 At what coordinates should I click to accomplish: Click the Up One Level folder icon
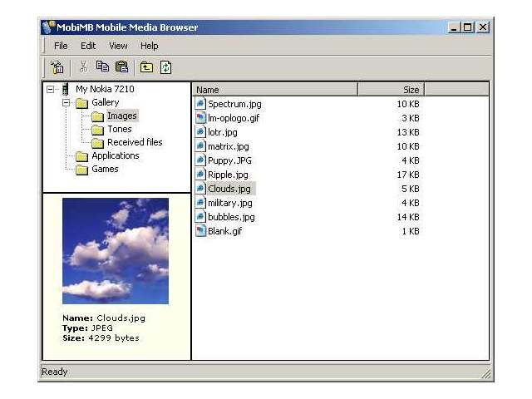click(146, 67)
